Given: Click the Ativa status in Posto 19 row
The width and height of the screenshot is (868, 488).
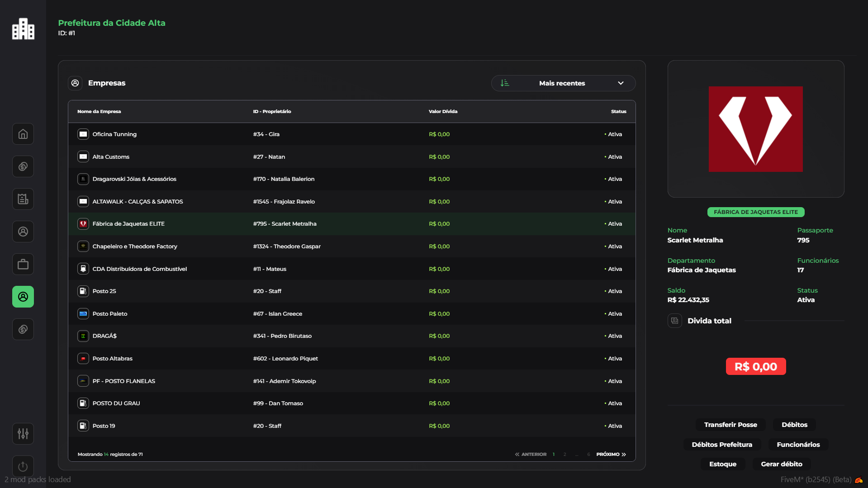Looking at the screenshot, I should (x=613, y=426).
